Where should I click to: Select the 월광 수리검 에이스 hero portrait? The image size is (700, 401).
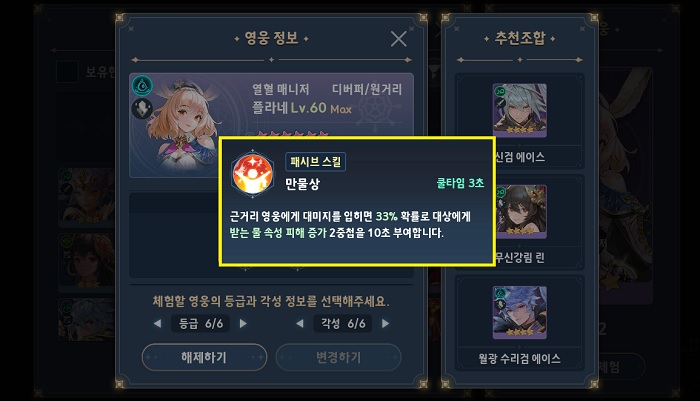coord(519,313)
